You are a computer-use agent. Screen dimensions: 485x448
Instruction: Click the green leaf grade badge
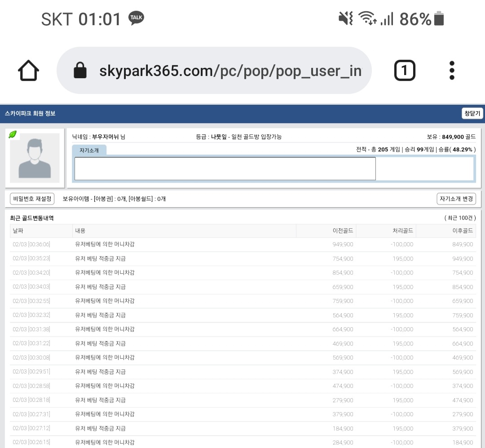pos(13,134)
